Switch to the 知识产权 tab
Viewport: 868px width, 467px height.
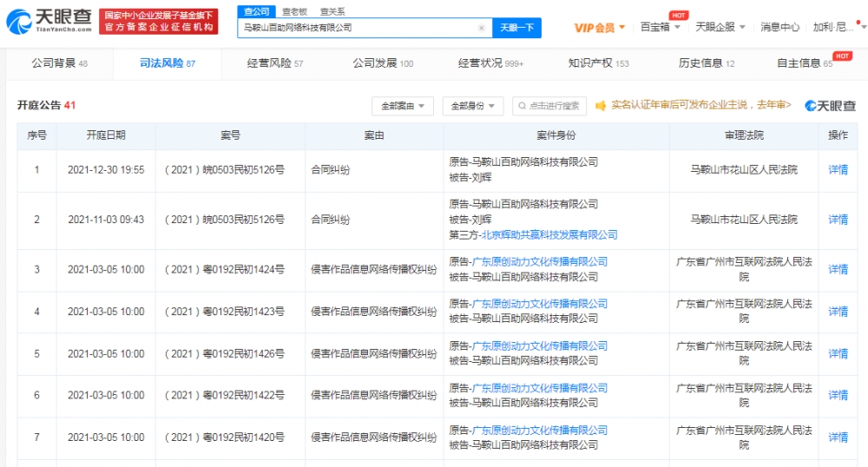[x=598, y=63]
